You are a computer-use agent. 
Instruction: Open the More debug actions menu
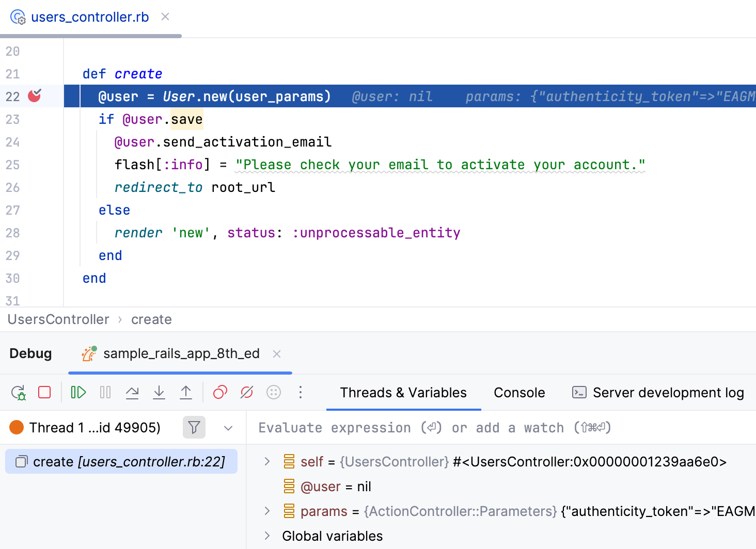301,393
